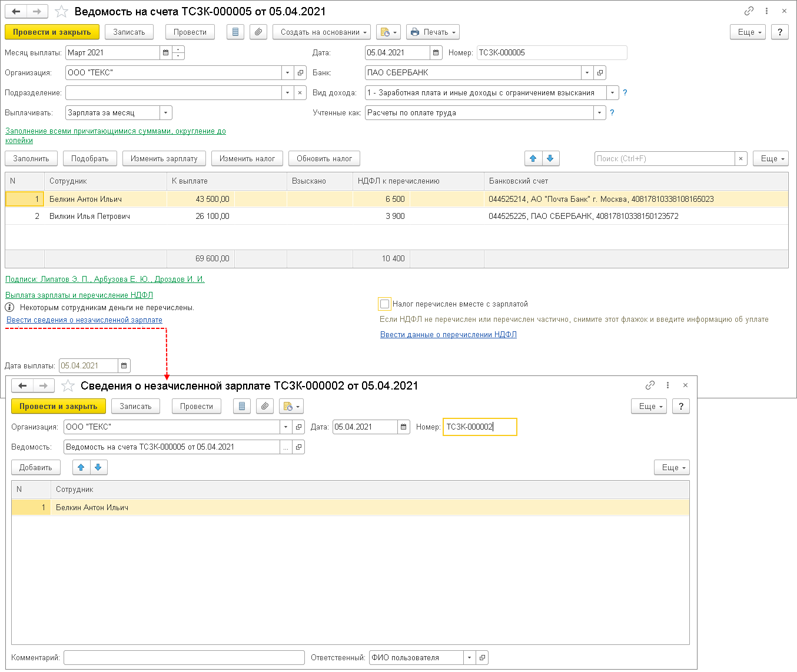Open three-dots menu in Ведомость title bar
797x672 pixels.
coord(766,11)
